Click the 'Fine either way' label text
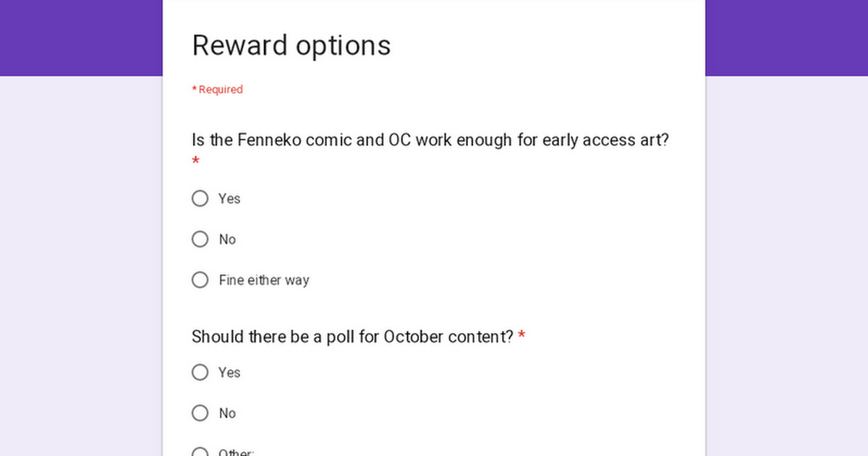The image size is (868, 456). 264,279
